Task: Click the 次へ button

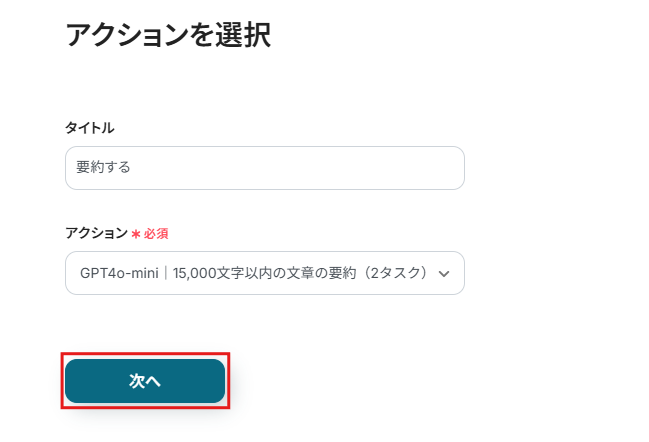Action: point(145,381)
